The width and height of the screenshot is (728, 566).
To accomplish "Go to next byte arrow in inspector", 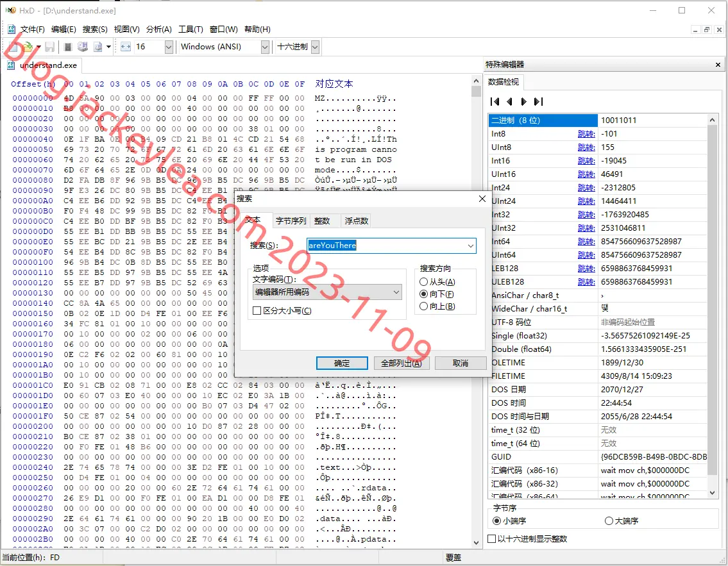I will coord(524,102).
